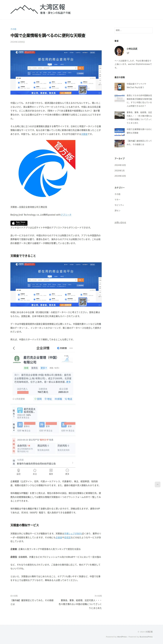Open the WordPress footer link
Image resolution: width=163 pixels, height=644 pixels.
coord(122,637)
